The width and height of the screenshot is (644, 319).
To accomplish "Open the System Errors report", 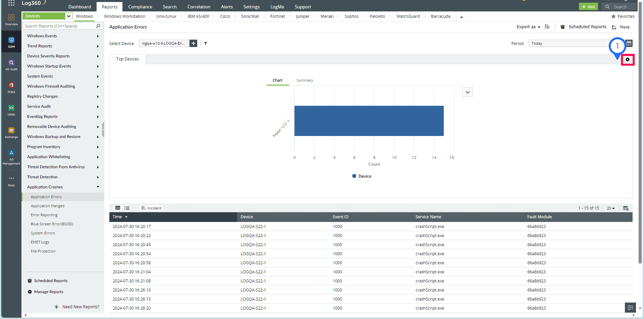I will coord(43,233).
